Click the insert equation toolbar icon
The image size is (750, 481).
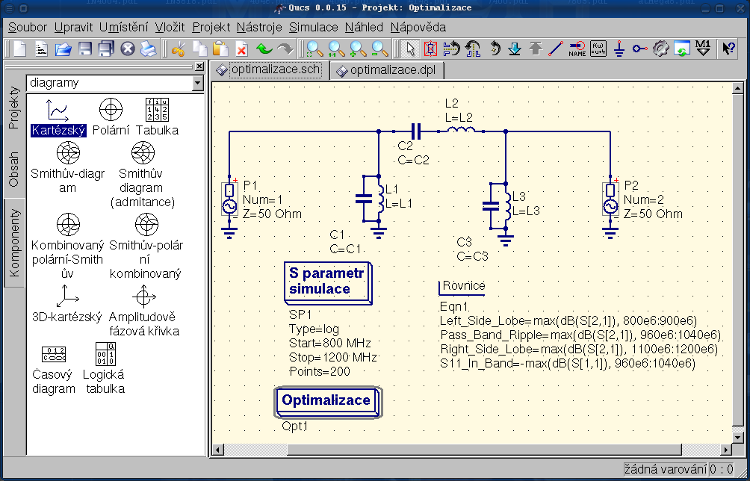tap(598, 48)
